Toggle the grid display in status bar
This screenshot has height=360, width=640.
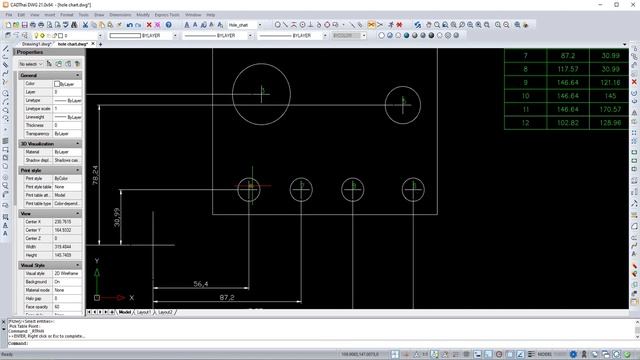pos(467,354)
